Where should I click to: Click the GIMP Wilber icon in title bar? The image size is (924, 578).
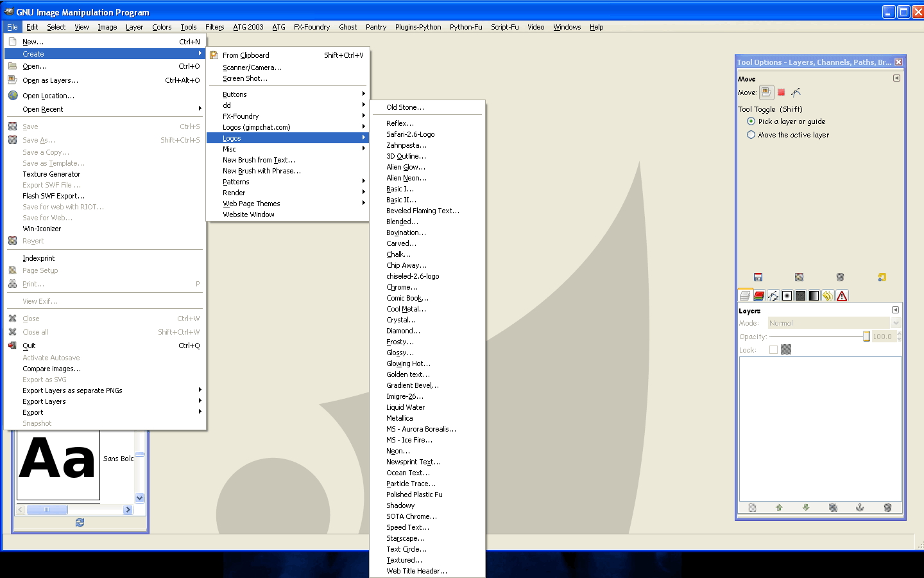pos(9,12)
